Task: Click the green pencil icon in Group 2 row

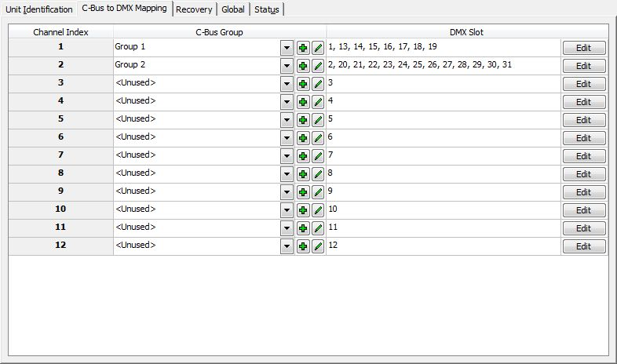Action: click(318, 66)
